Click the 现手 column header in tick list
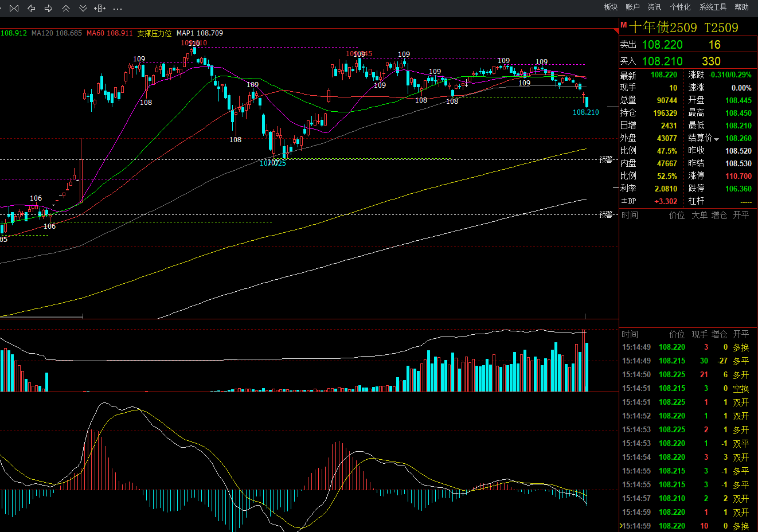Viewport: 758px width, 532px height. (x=700, y=334)
